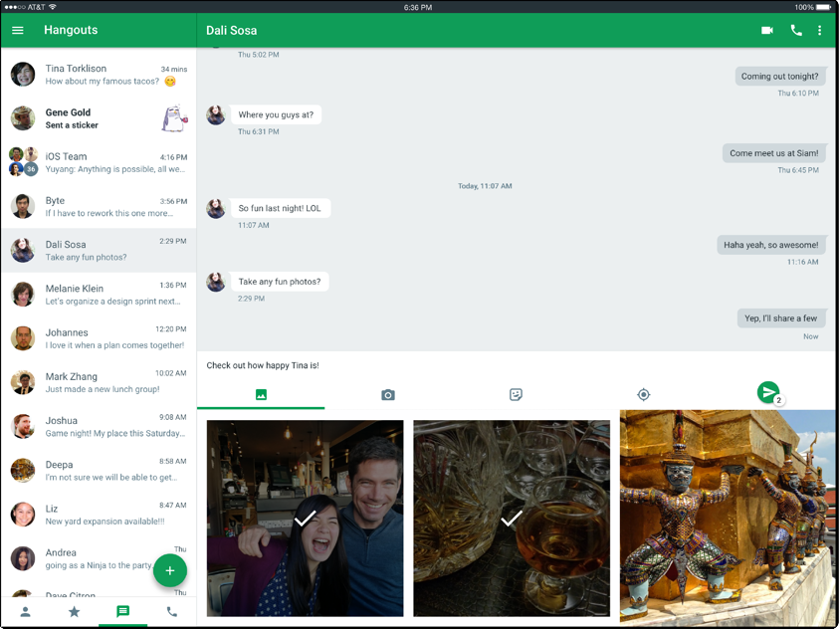Tap the 'Yep, I'll share a few' bubble
Image resolution: width=840 pixels, height=629 pixels.
point(780,318)
